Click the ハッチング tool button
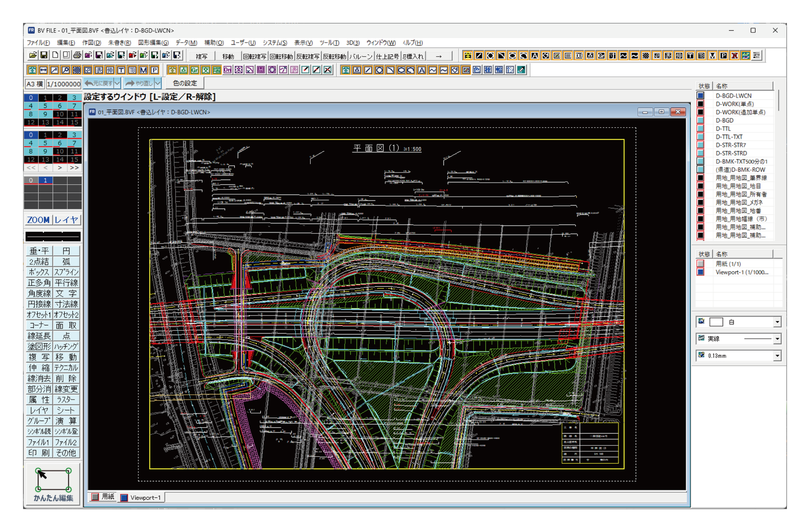810x532 pixels. pos(67,346)
